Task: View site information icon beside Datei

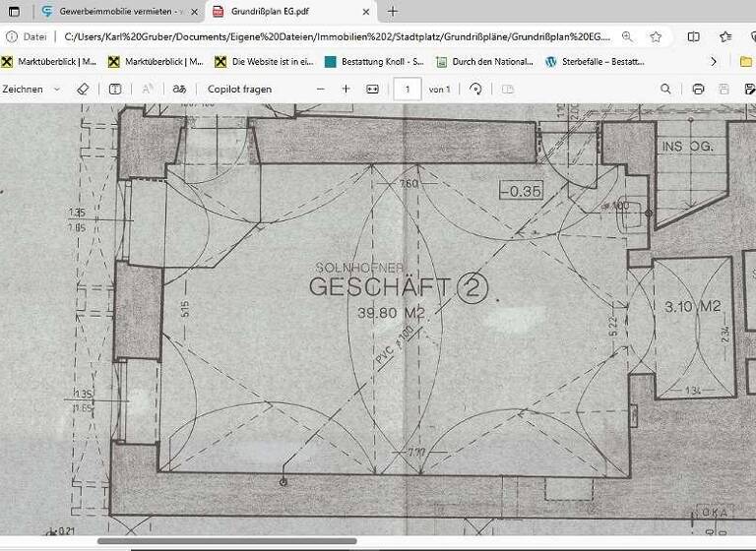Action: pos(12,36)
